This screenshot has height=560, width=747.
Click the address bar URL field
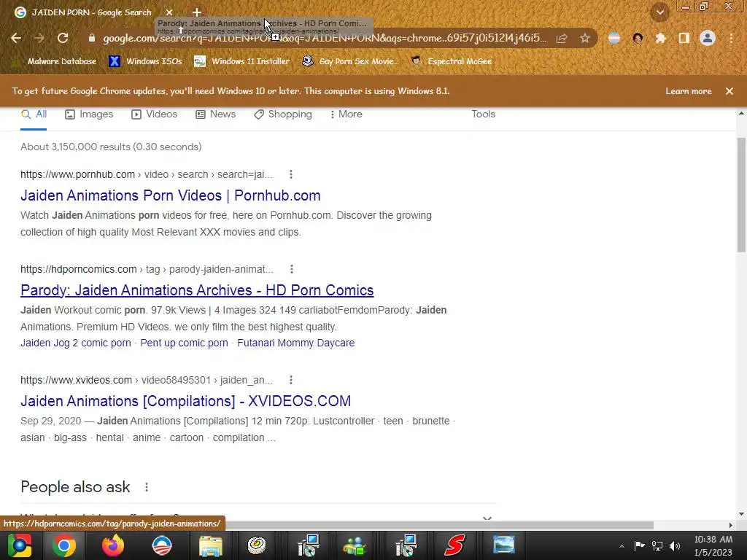pos(324,38)
